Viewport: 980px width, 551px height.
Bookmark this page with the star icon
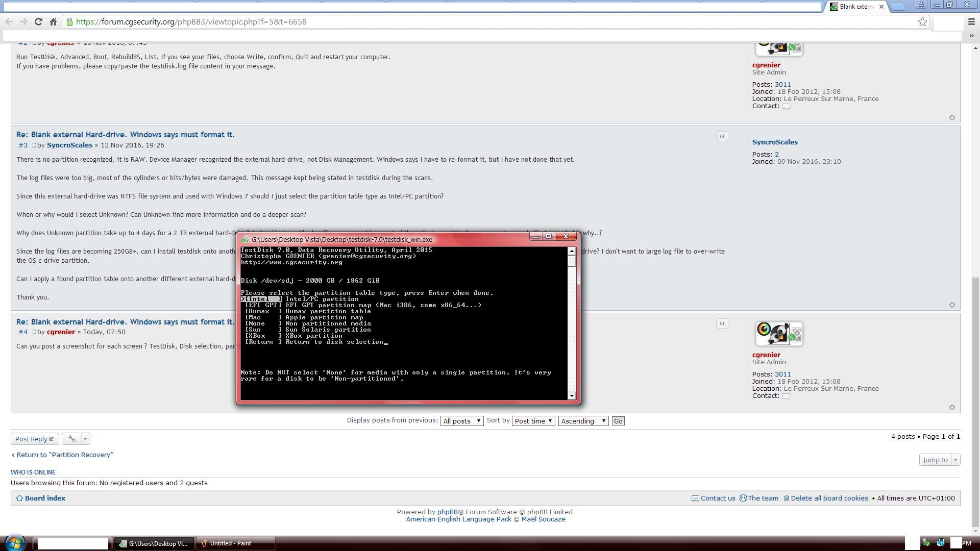point(922,21)
